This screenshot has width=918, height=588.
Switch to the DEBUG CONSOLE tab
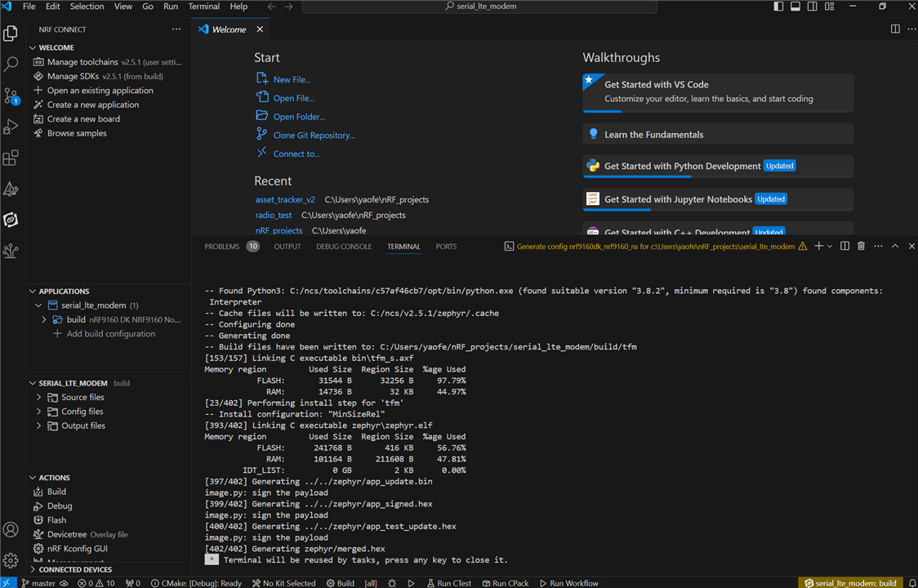pyautogui.click(x=344, y=247)
